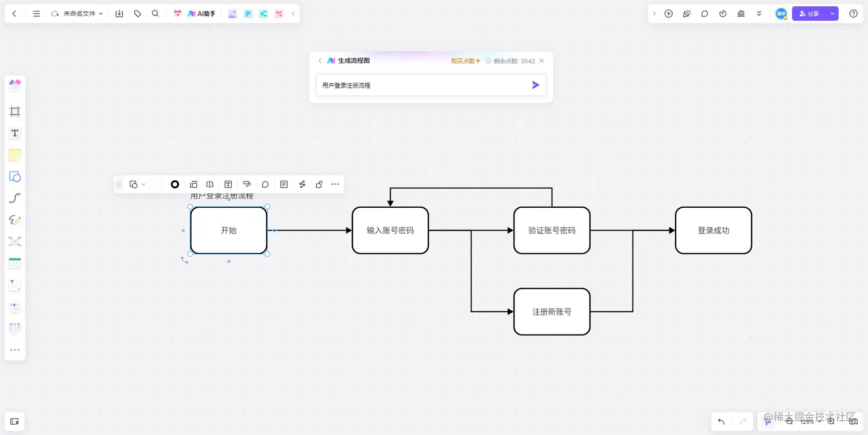Click the flip/mirror icon in floating toolbar

210,184
